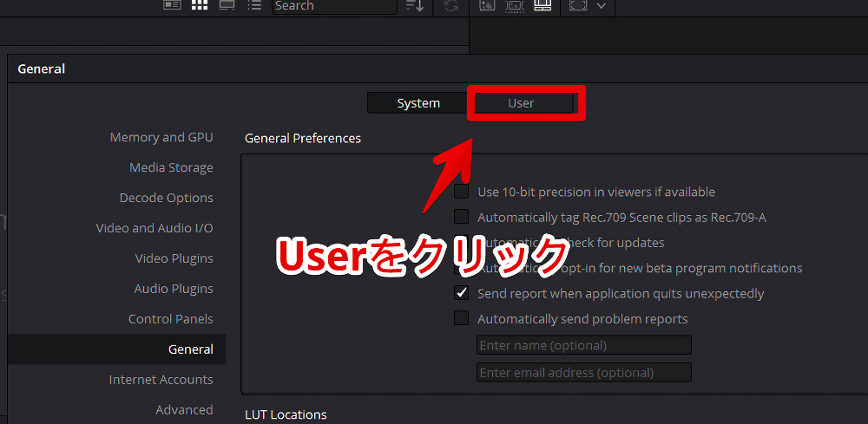
Task: Select the single image viewer icon
Action: point(487,5)
